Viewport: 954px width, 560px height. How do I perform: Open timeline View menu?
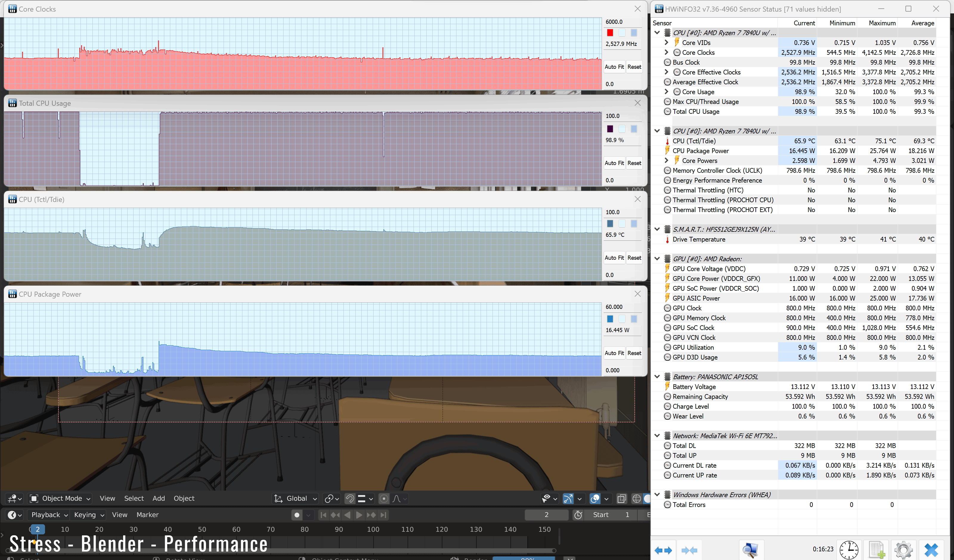[x=120, y=515]
